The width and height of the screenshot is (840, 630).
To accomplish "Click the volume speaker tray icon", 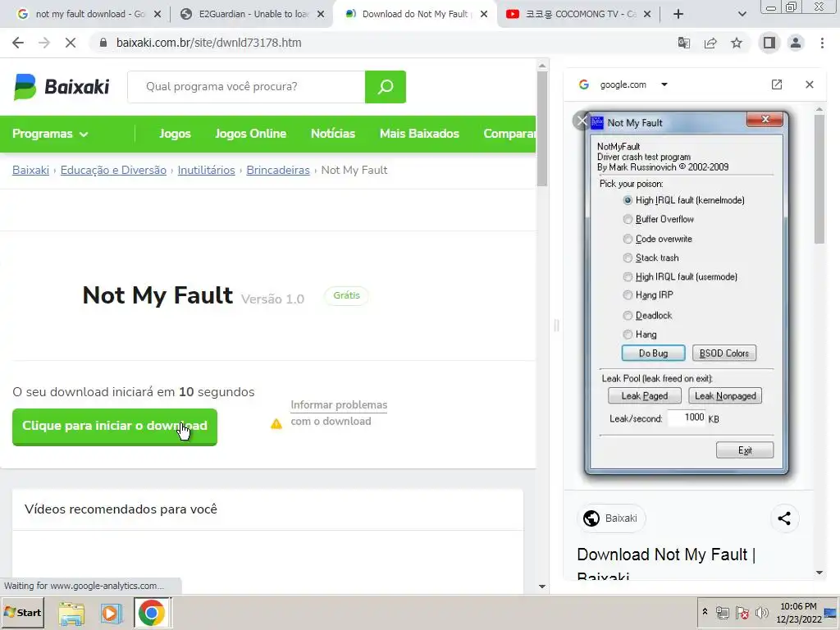I will [x=761, y=612].
